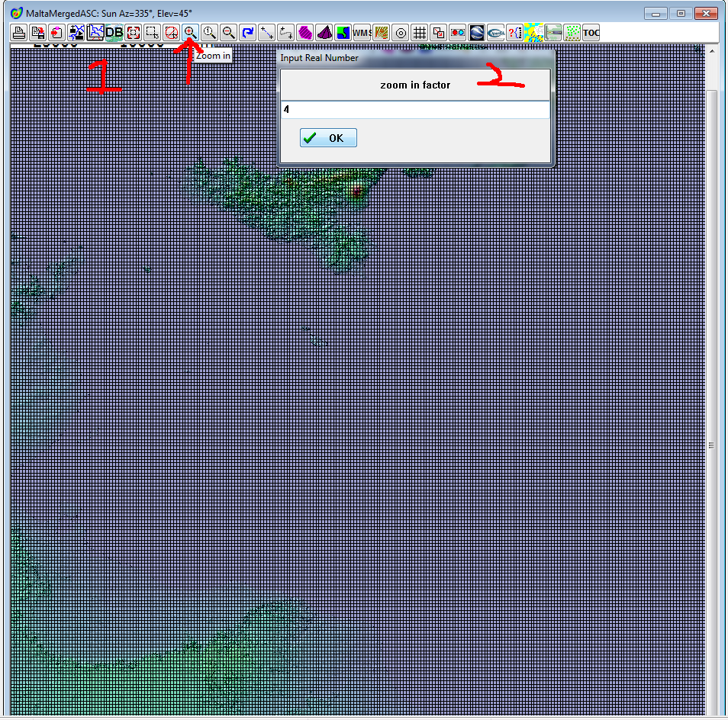Click the yellow-cyan pixelated map icon
Viewport: 728px width, 720px height.
pyautogui.click(x=533, y=33)
